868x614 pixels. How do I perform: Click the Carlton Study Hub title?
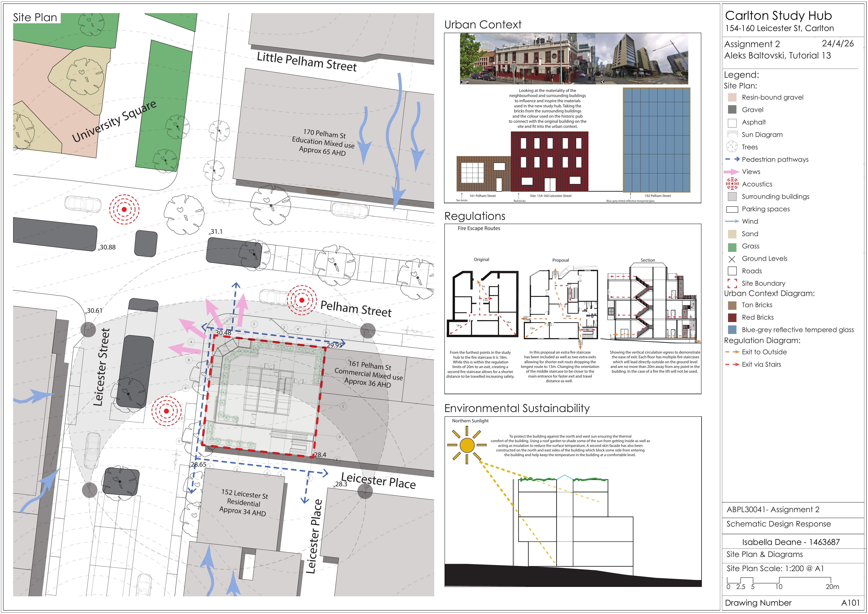coord(778,16)
